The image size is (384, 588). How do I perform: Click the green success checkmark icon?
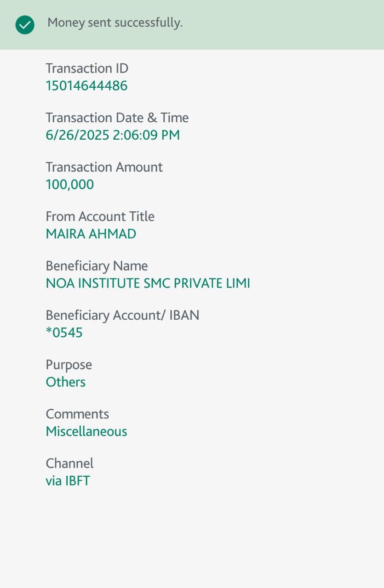(25, 25)
